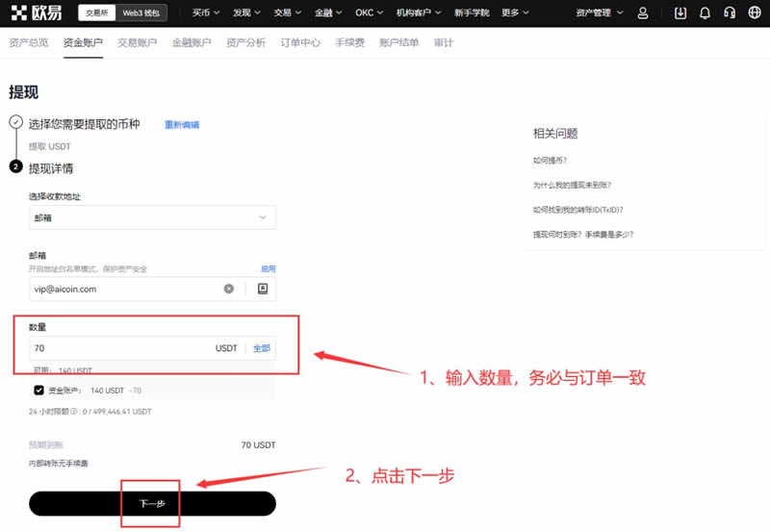This screenshot has width=770, height=532.
Task: Click the OKX 欧易 logo
Action: [38, 13]
